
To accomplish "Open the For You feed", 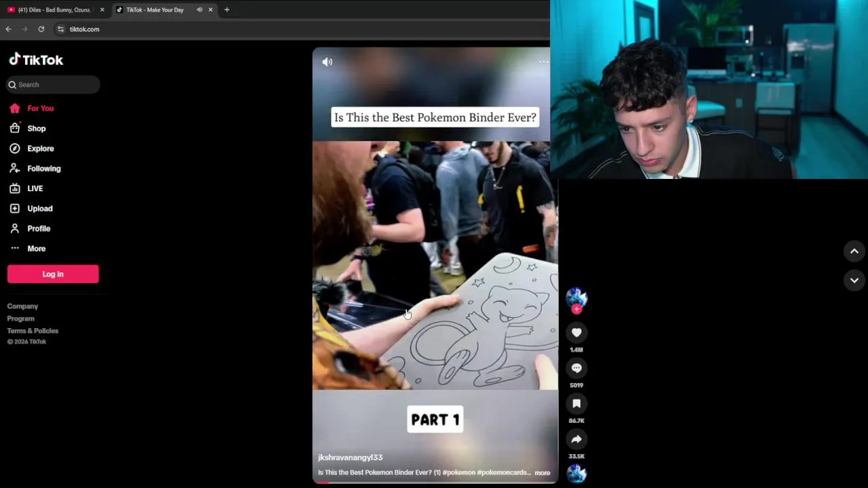I will (40, 108).
